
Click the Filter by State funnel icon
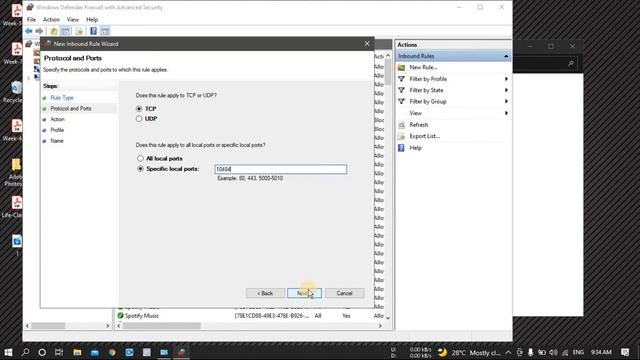tap(402, 90)
